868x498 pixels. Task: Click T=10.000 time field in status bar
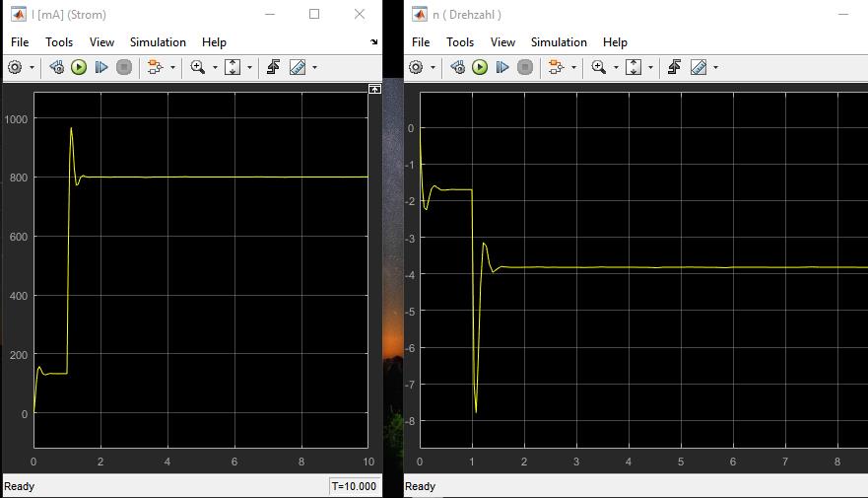point(355,486)
